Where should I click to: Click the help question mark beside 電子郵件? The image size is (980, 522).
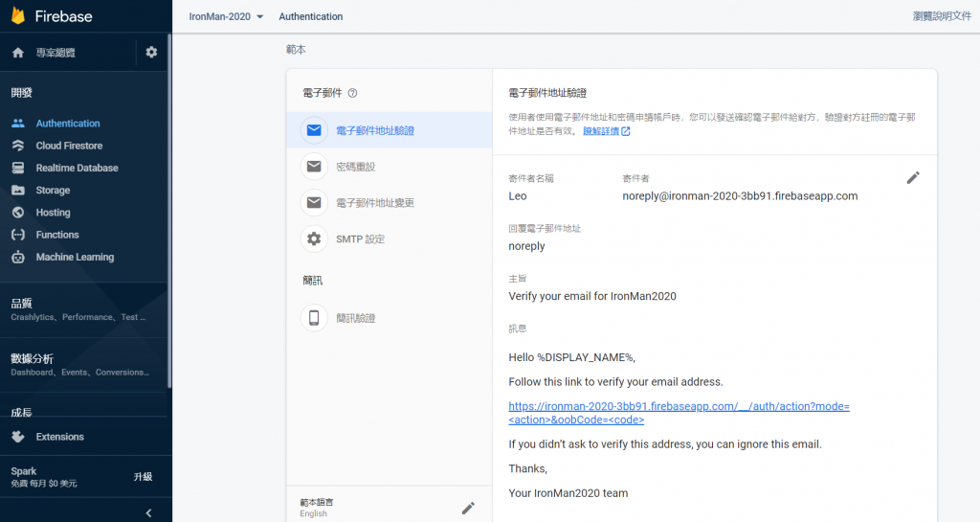[x=352, y=93]
